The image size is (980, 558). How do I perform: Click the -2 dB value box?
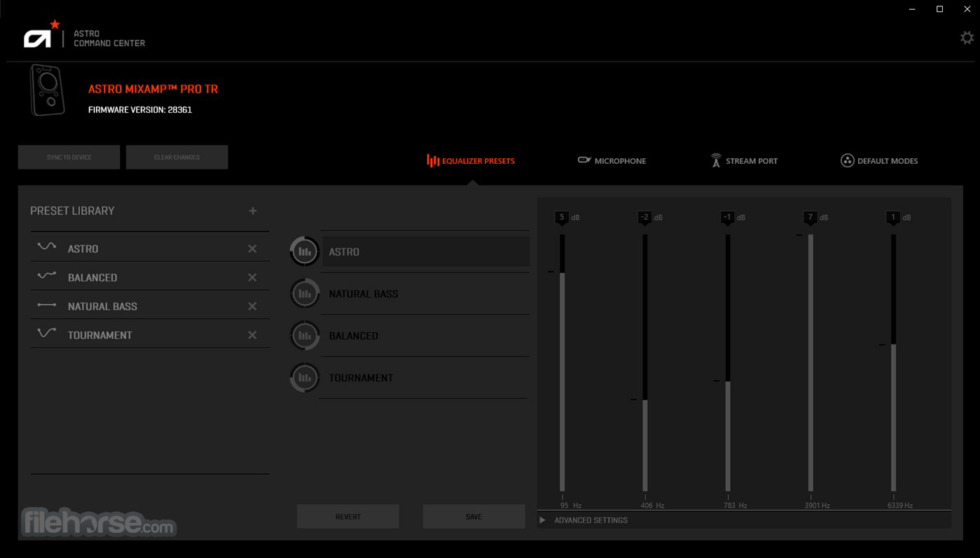(644, 218)
